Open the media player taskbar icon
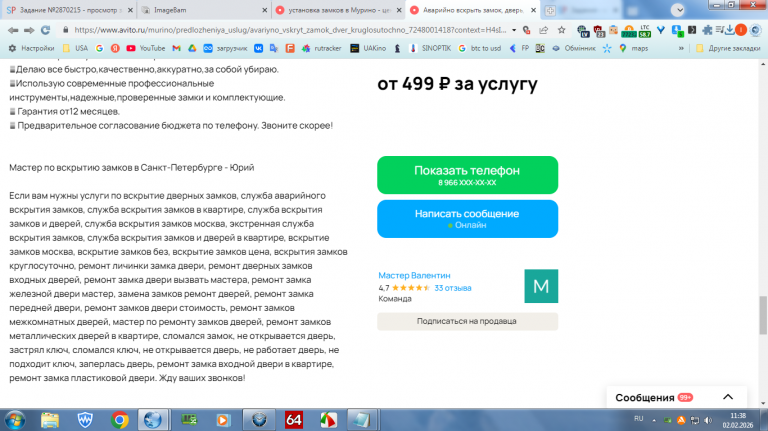 click(223, 420)
